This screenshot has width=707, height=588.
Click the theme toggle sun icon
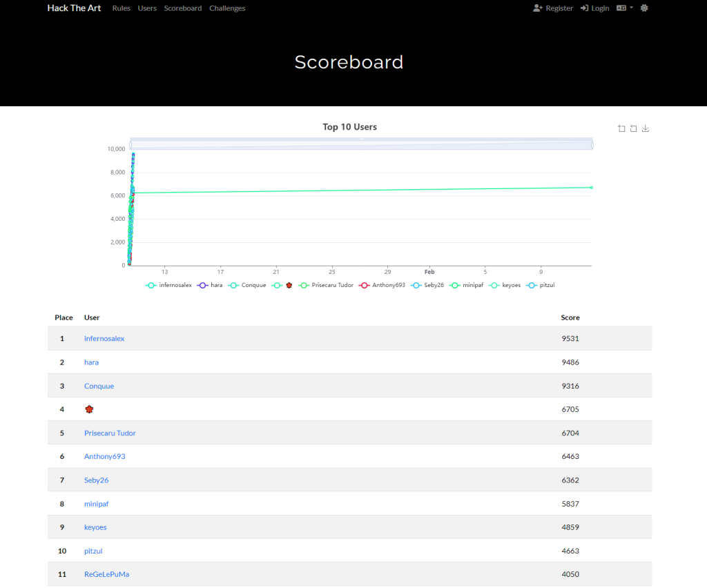pos(644,8)
